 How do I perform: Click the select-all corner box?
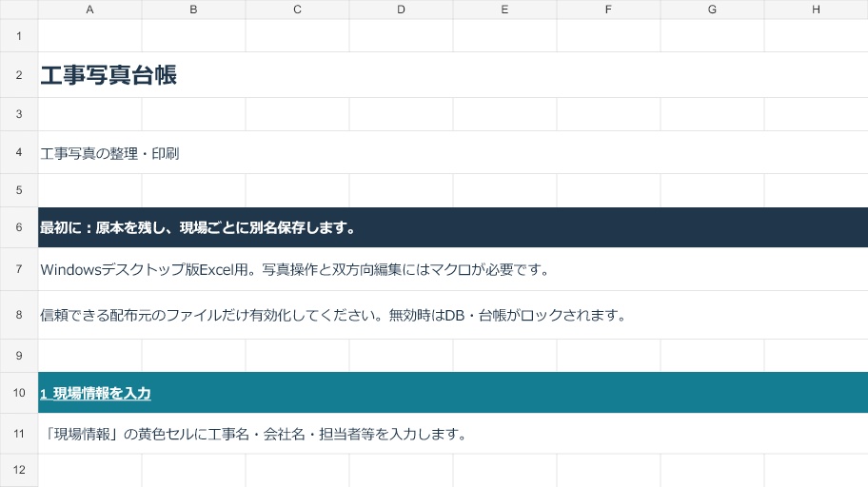[x=19, y=10]
